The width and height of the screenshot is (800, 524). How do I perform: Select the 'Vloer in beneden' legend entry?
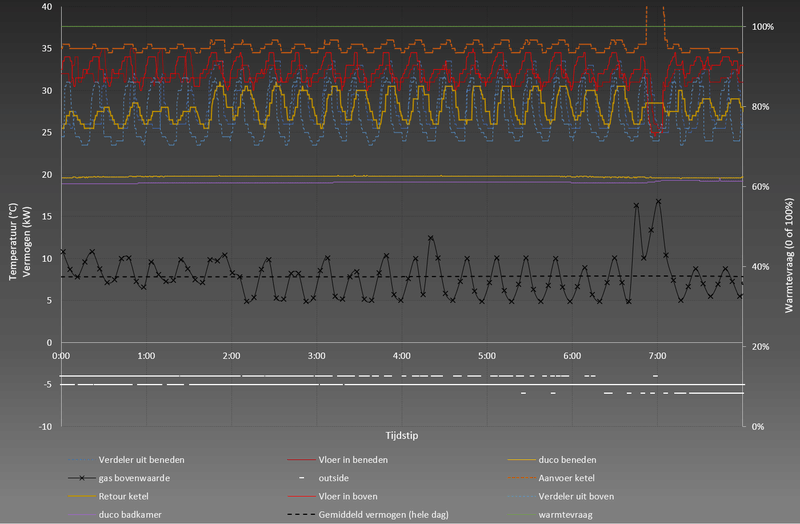click(353, 460)
